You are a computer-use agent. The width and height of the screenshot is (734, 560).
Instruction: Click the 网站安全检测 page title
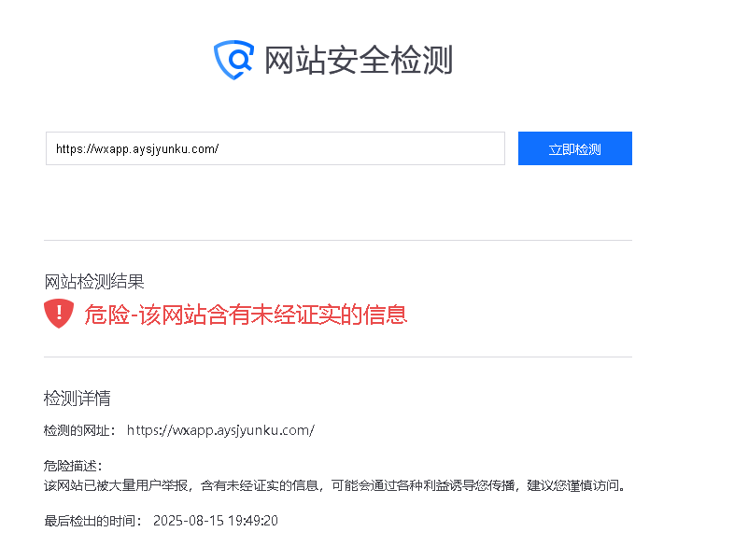click(x=359, y=60)
